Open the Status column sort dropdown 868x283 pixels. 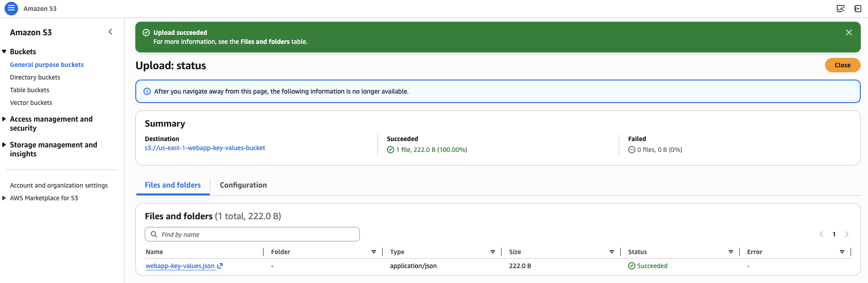click(730, 252)
